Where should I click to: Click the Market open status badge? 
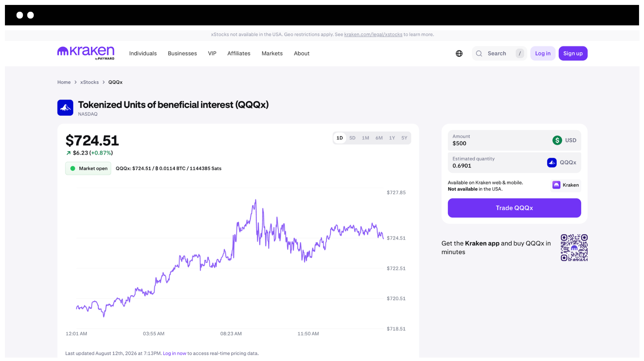88,169
